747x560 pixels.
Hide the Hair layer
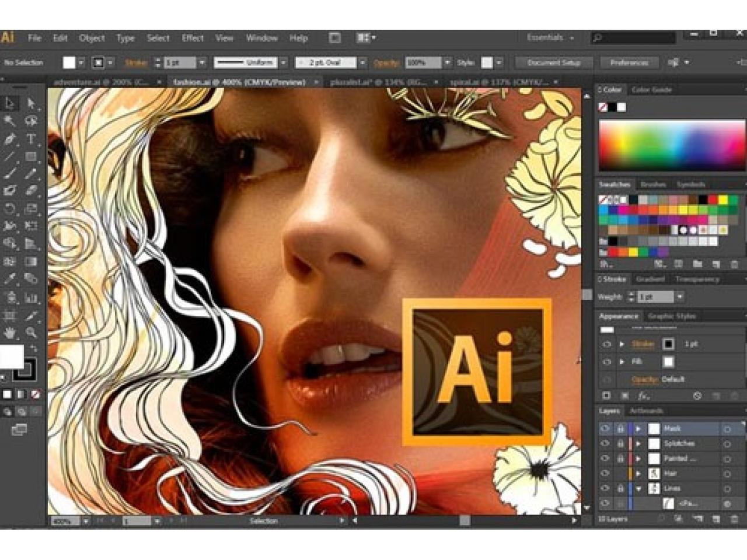tap(605, 474)
